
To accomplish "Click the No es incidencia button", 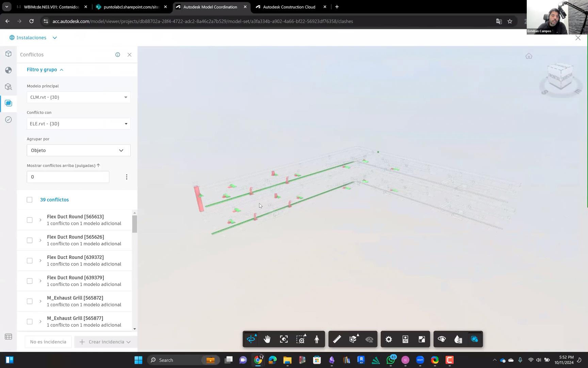I will click(x=48, y=342).
